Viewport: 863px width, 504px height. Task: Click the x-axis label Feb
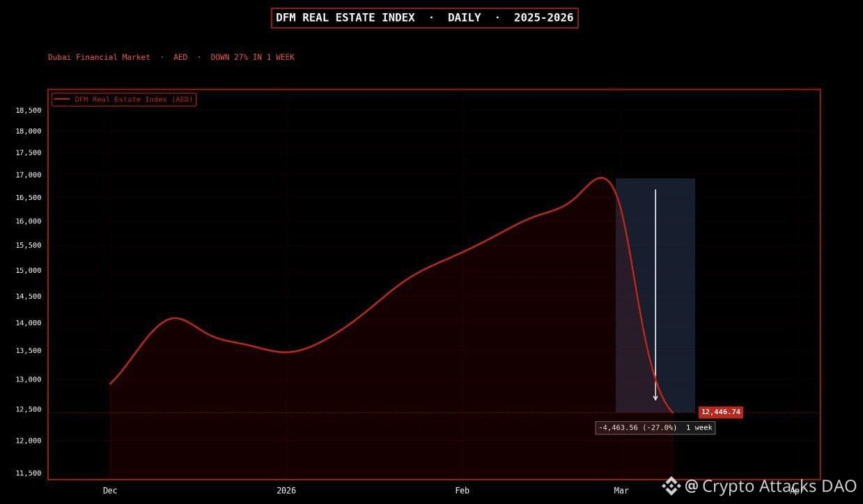click(462, 491)
